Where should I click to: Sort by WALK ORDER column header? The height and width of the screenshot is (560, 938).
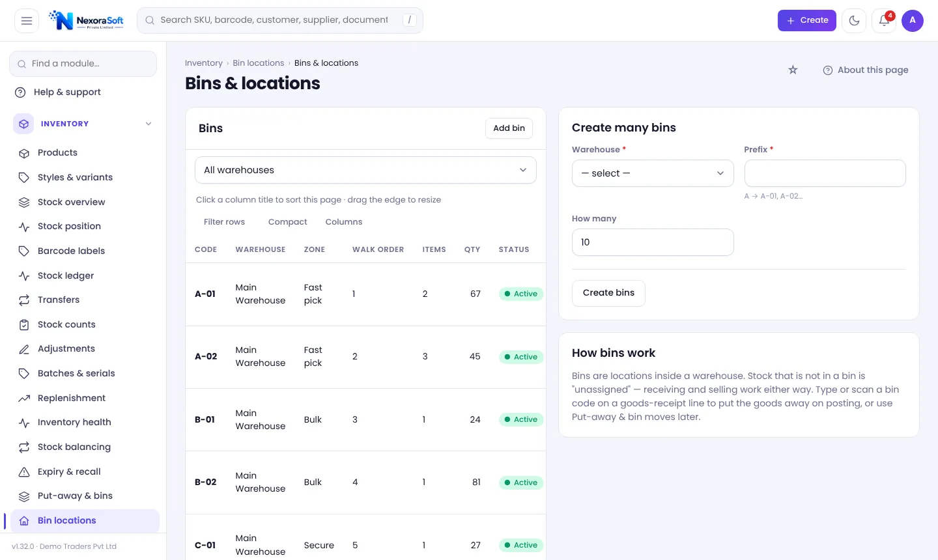pos(378,249)
